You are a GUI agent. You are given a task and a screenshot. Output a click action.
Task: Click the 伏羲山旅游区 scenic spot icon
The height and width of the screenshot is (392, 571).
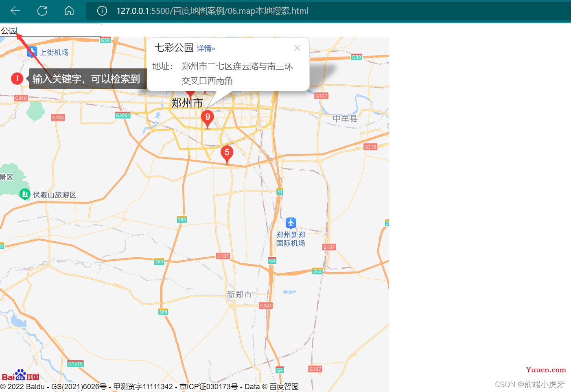coord(25,194)
